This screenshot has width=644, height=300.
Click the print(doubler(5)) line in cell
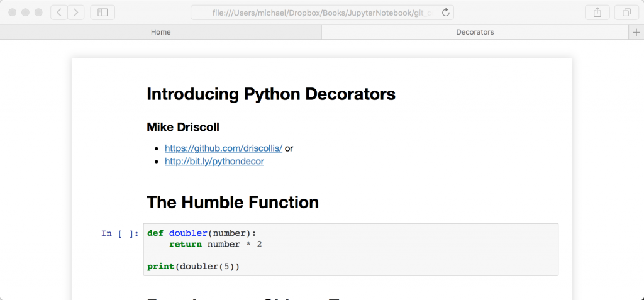pos(194,267)
